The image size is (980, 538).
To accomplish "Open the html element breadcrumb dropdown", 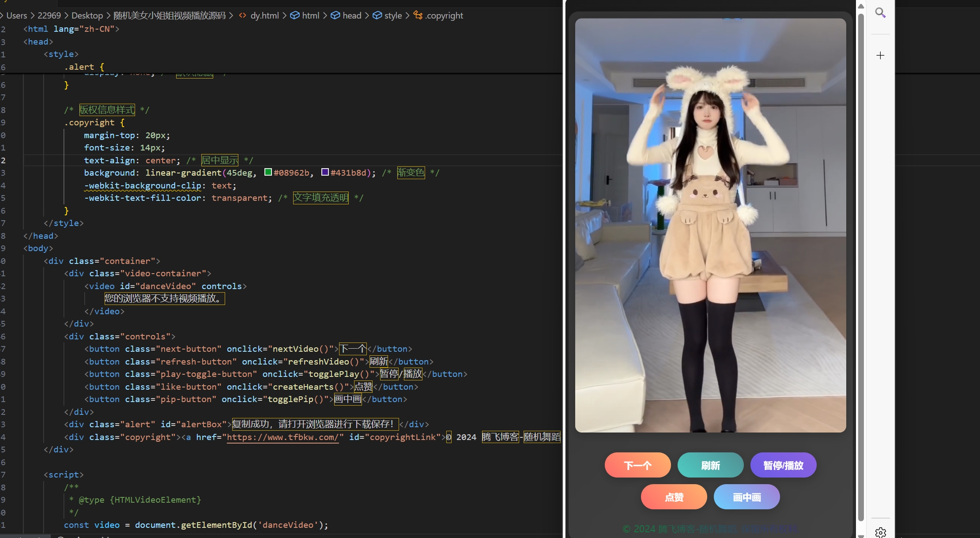I will (x=310, y=15).
